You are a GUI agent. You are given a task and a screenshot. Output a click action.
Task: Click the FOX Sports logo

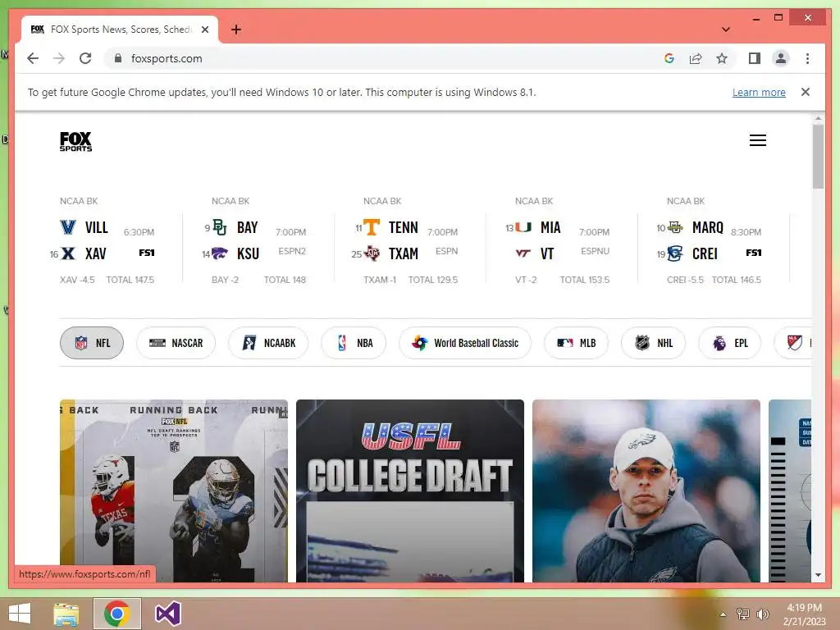(x=75, y=141)
